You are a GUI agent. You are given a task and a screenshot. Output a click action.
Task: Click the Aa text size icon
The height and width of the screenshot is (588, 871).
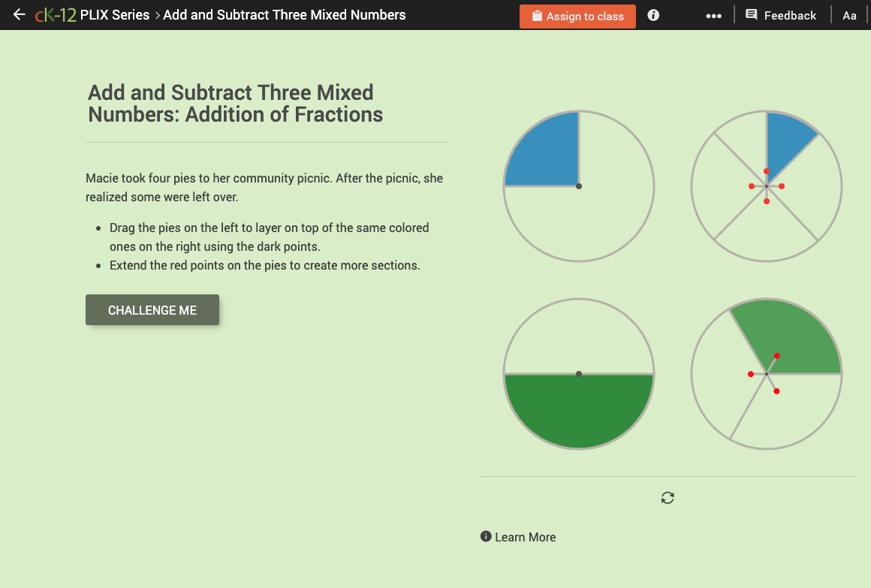[849, 15]
